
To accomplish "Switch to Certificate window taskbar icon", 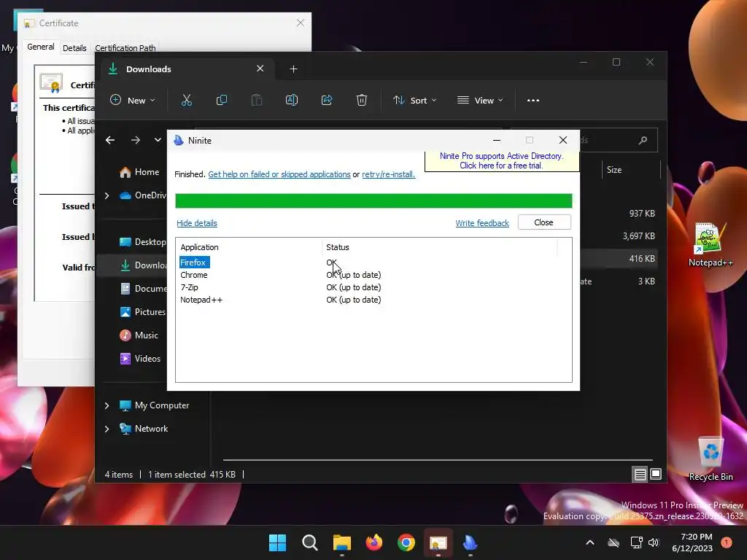I will [x=438, y=542].
